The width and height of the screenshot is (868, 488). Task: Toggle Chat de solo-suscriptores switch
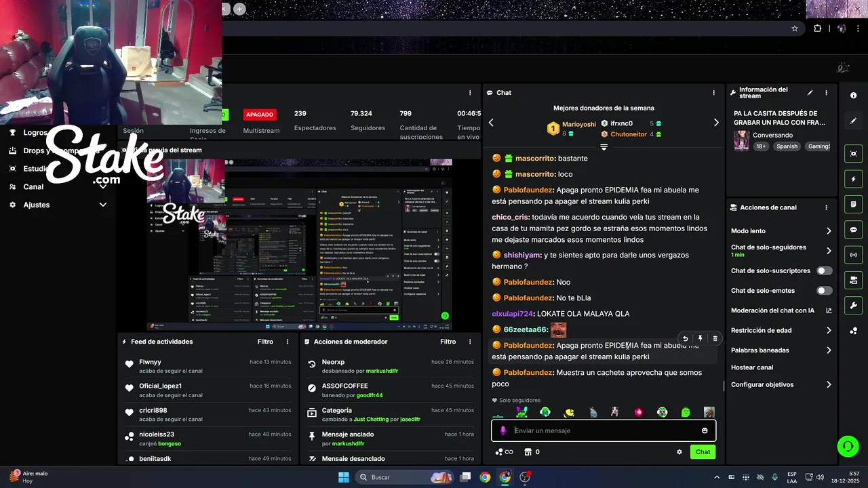pos(824,270)
